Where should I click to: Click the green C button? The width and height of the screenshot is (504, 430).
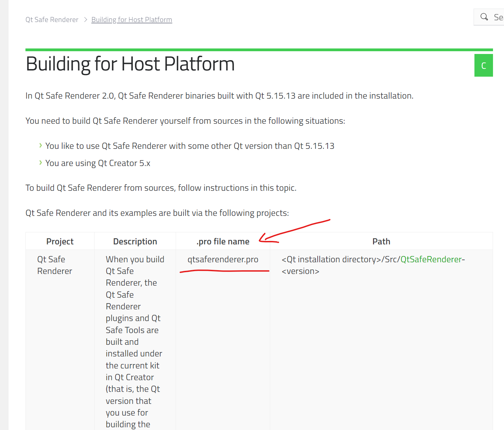click(483, 65)
